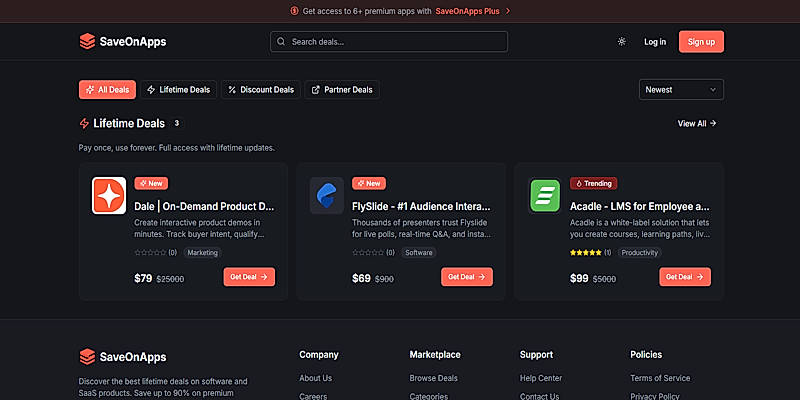Click the search magnifier icon

(x=281, y=42)
